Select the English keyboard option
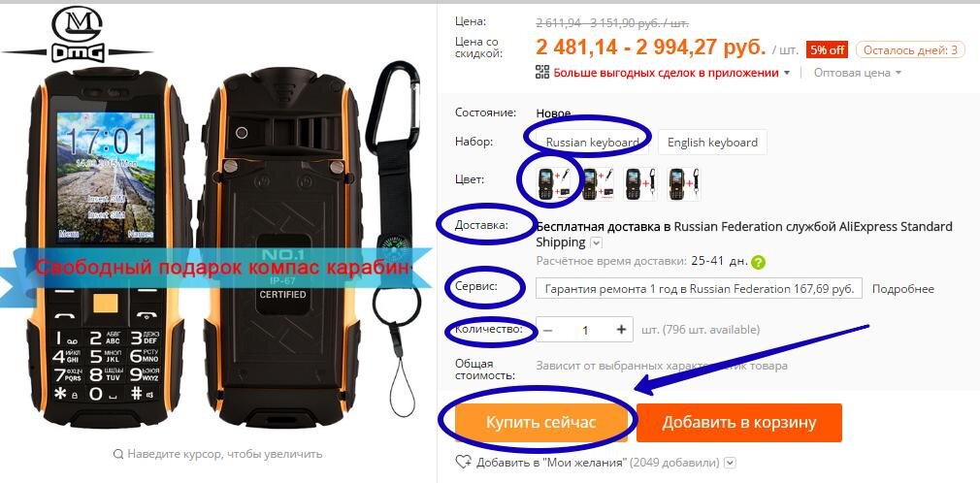This screenshot has height=483, width=980. point(712,142)
